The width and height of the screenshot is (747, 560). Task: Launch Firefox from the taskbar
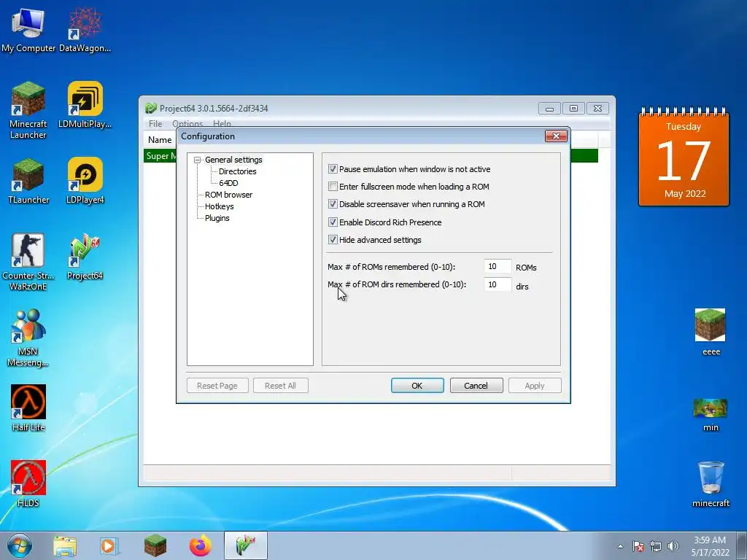pos(200,545)
